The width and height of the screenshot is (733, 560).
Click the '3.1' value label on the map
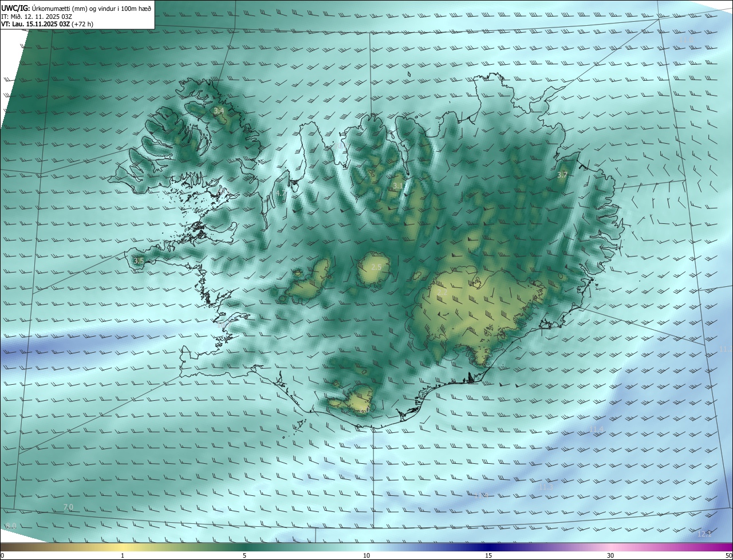click(398, 186)
